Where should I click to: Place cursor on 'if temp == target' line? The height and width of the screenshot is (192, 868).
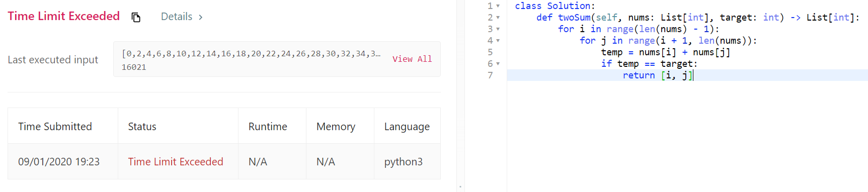tap(650, 64)
